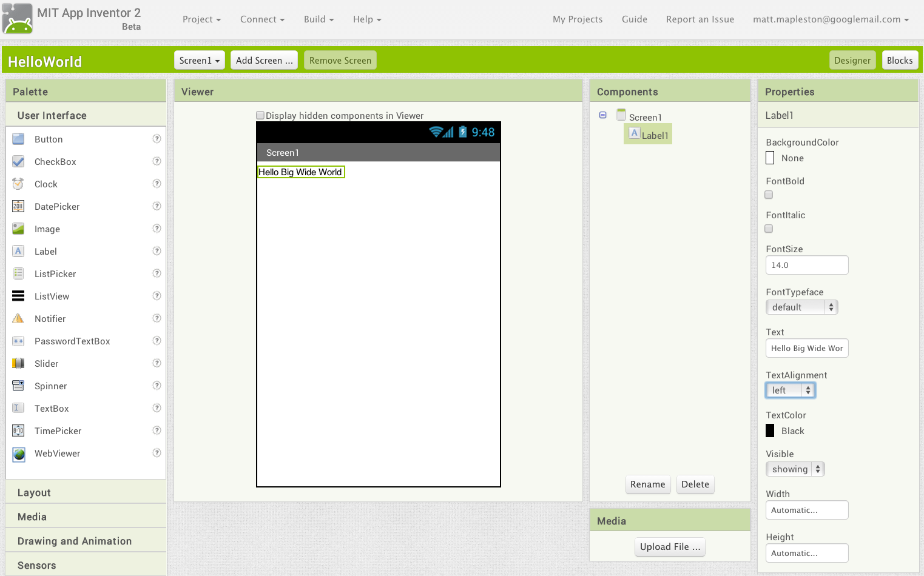Open the Visible dropdown

[795, 469]
